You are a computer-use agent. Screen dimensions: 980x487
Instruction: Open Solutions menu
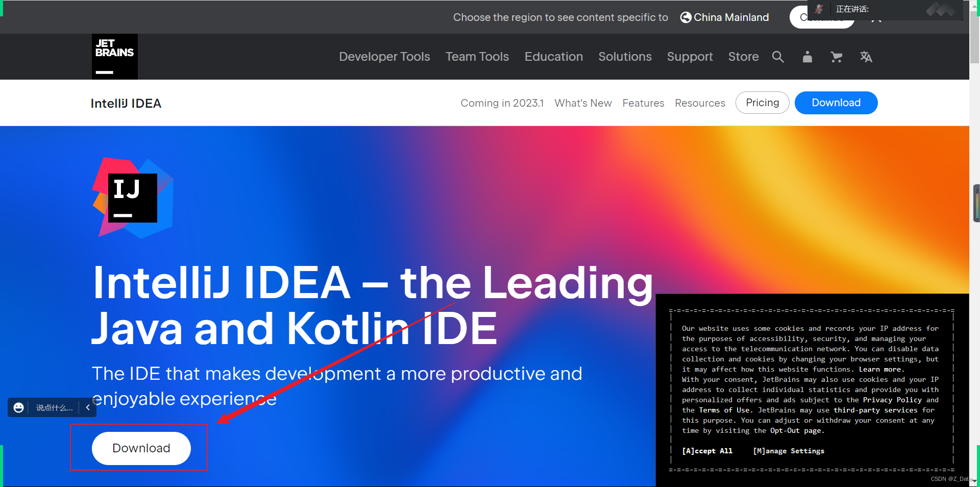[625, 57]
